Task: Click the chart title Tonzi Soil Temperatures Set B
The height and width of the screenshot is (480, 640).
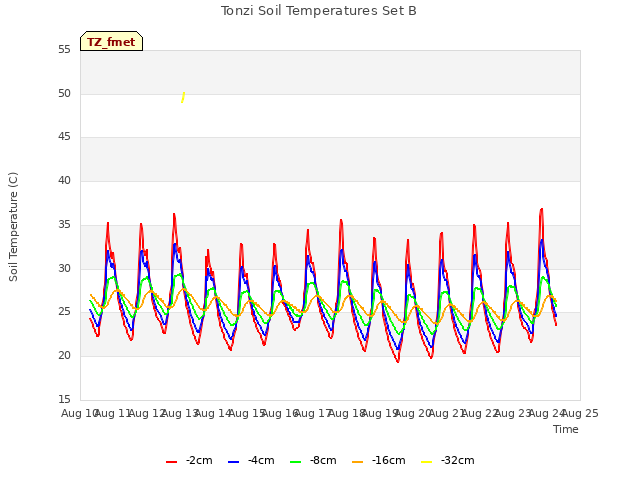Action: pos(319,11)
